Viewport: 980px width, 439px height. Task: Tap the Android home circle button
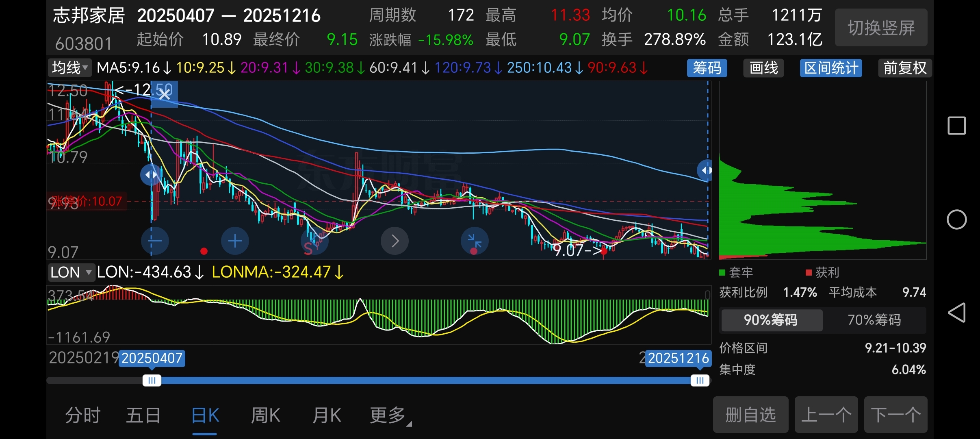(956, 220)
